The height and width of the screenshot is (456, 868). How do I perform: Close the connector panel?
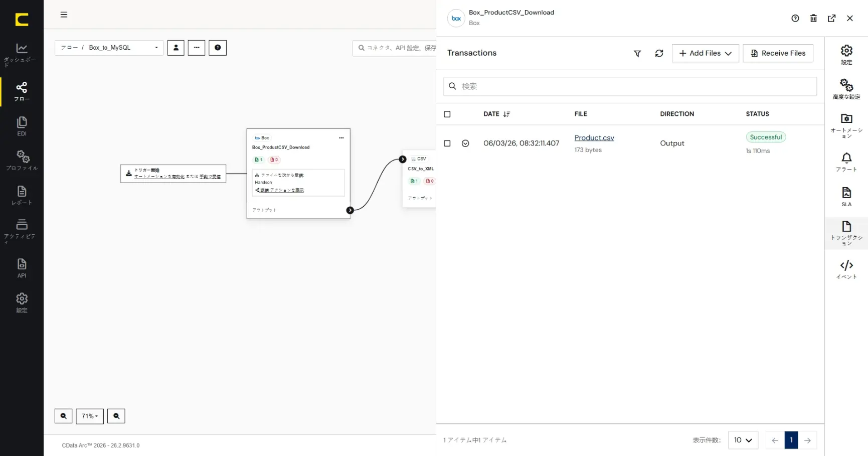(x=850, y=18)
